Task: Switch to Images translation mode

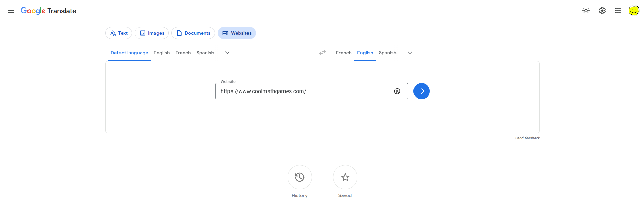Action: tap(152, 33)
